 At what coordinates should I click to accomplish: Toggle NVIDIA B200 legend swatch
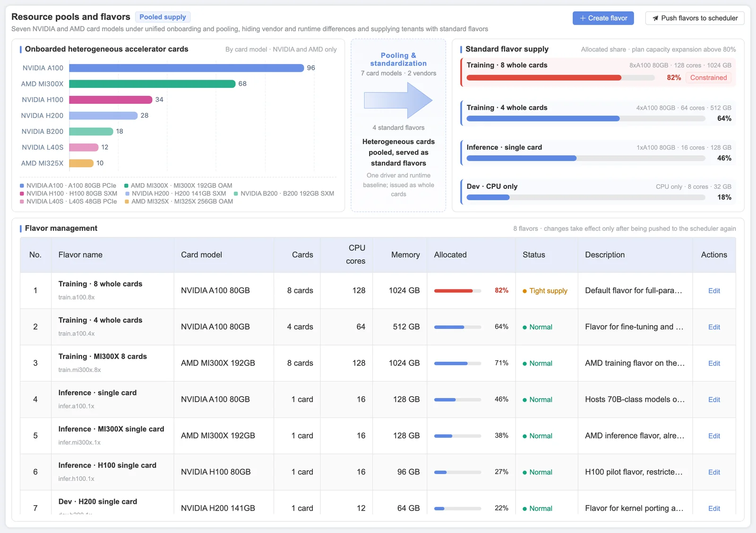click(x=236, y=194)
